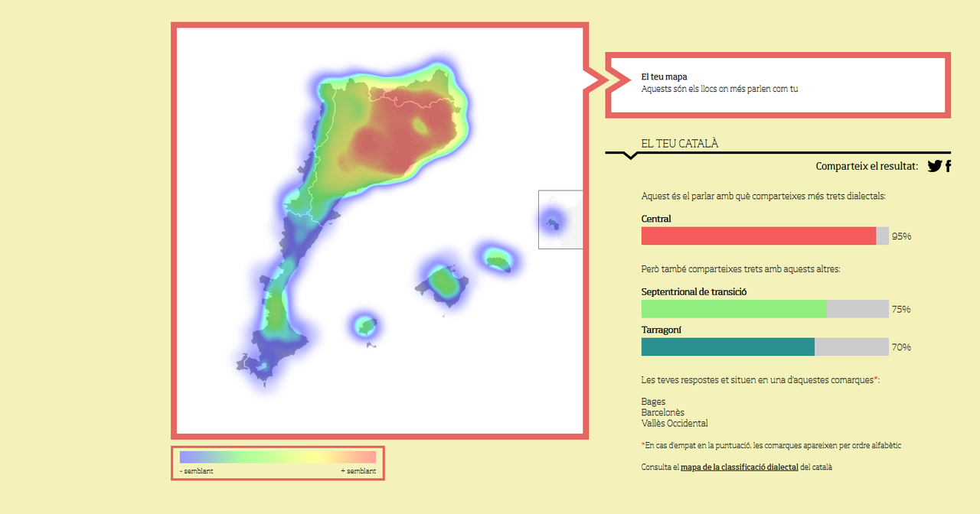Click the '95%' percentage value
The height and width of the screenshot is (514, 980).
click(901, 236)
